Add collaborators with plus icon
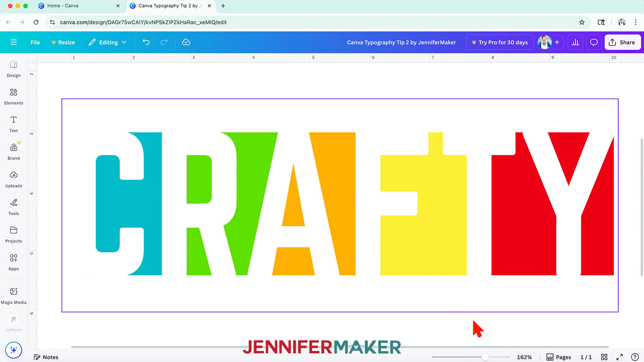Image resolution: width=644 pixels, height=362 pixels. tap(557, 42)
